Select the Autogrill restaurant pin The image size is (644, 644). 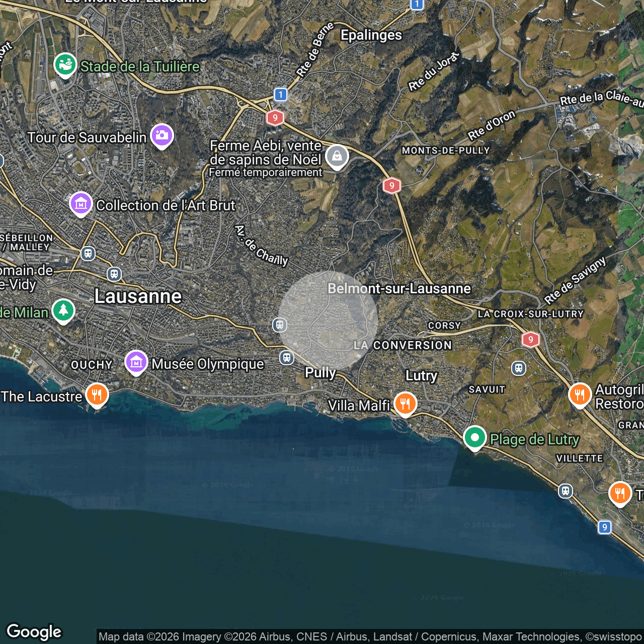coord(580,395)
